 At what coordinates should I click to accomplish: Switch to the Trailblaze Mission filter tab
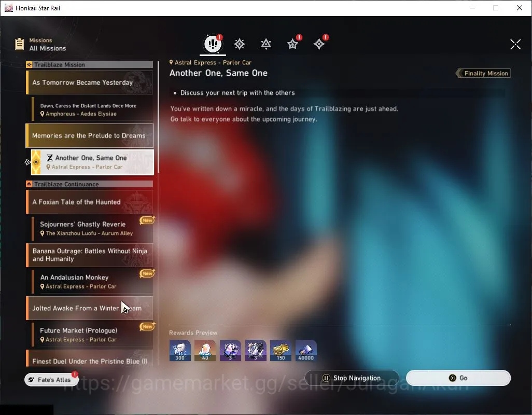240,44
